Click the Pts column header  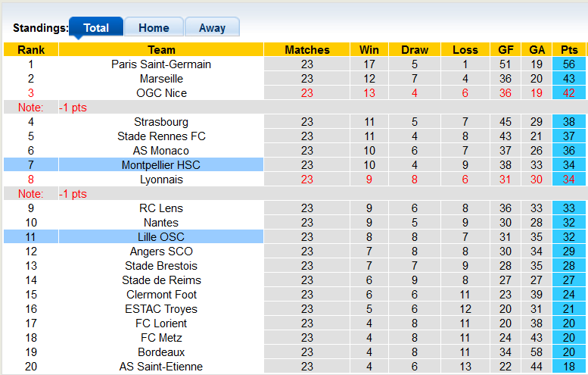(569, 50)
